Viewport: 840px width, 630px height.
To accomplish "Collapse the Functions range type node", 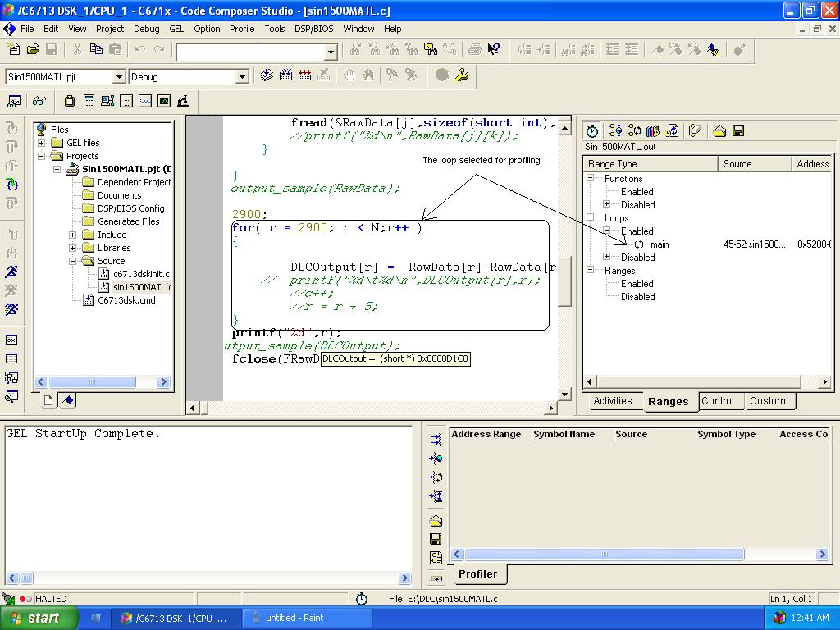I will pyautogui.click(x=591, y=178).
